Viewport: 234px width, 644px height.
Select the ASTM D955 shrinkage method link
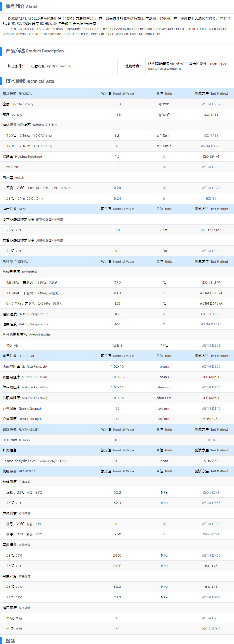[211, 167]
